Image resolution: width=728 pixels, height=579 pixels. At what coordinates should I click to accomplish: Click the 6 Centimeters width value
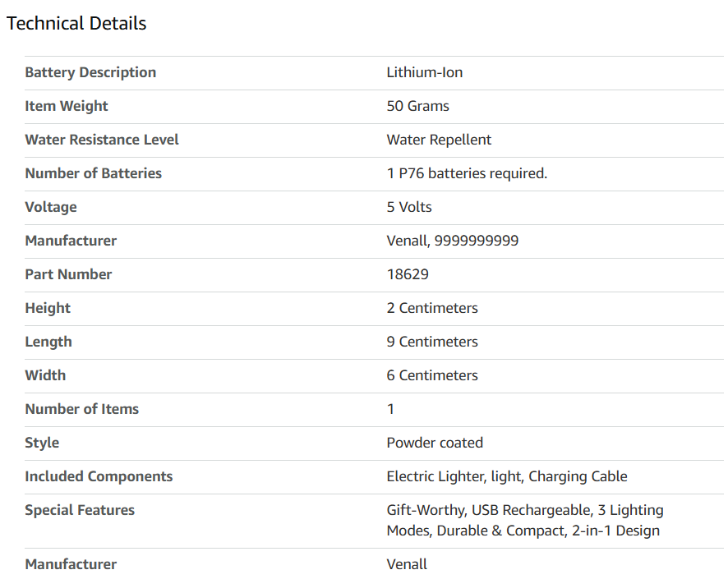432,375
